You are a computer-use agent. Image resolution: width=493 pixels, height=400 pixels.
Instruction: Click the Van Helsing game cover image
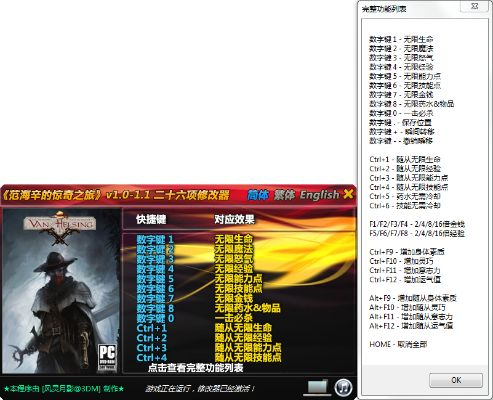(61, 290)
